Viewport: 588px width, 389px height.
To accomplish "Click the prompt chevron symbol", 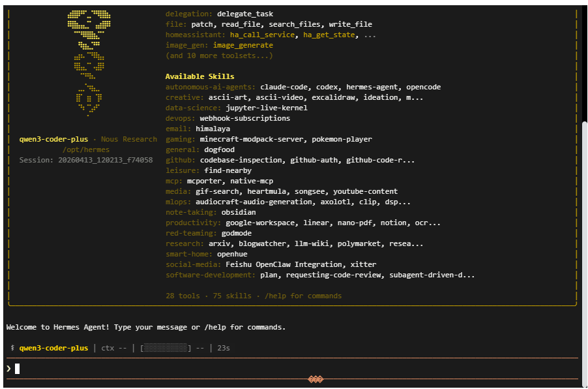I will tap(8, 369).
